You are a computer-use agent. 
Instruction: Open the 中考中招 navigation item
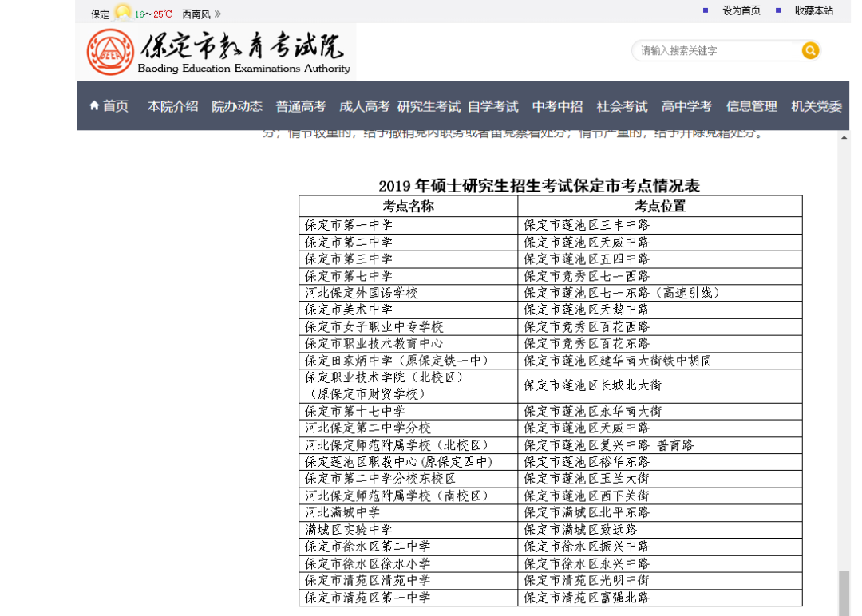click(x=557, y=105)
